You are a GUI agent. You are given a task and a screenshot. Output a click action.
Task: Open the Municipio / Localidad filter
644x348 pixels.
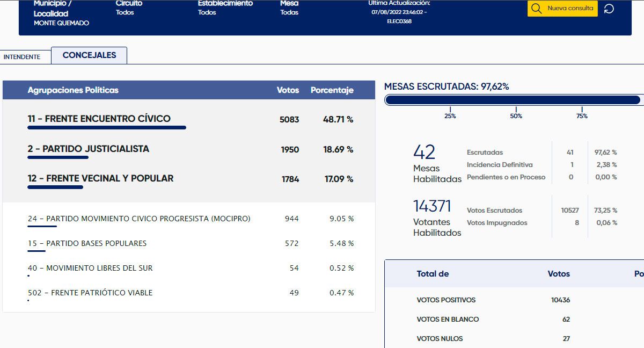(61, 13)
